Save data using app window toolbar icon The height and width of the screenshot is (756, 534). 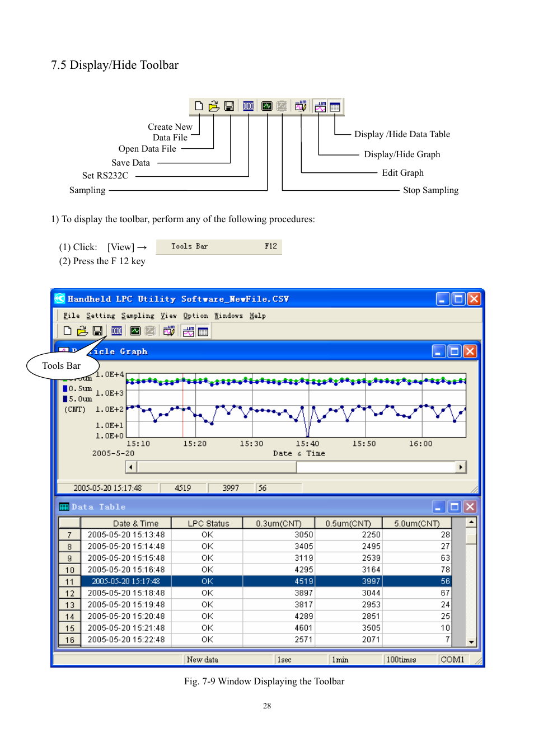[97, 331]
